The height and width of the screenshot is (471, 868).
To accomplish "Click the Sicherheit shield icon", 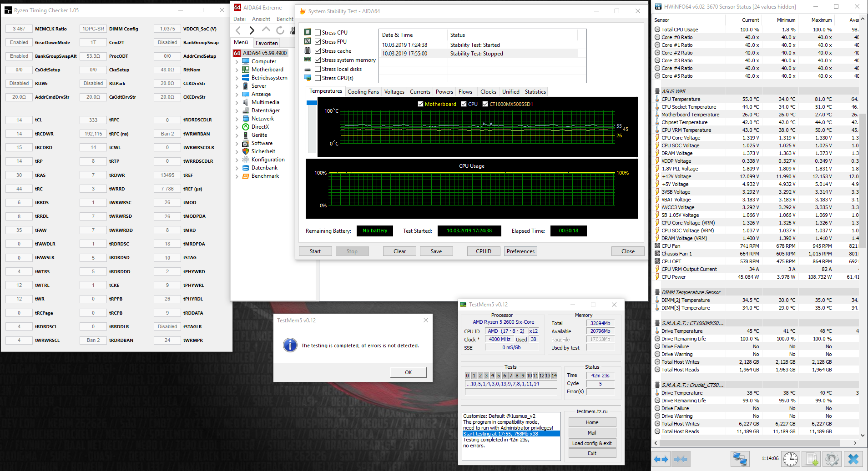I will pyautogui.click(x=246, y=151).
